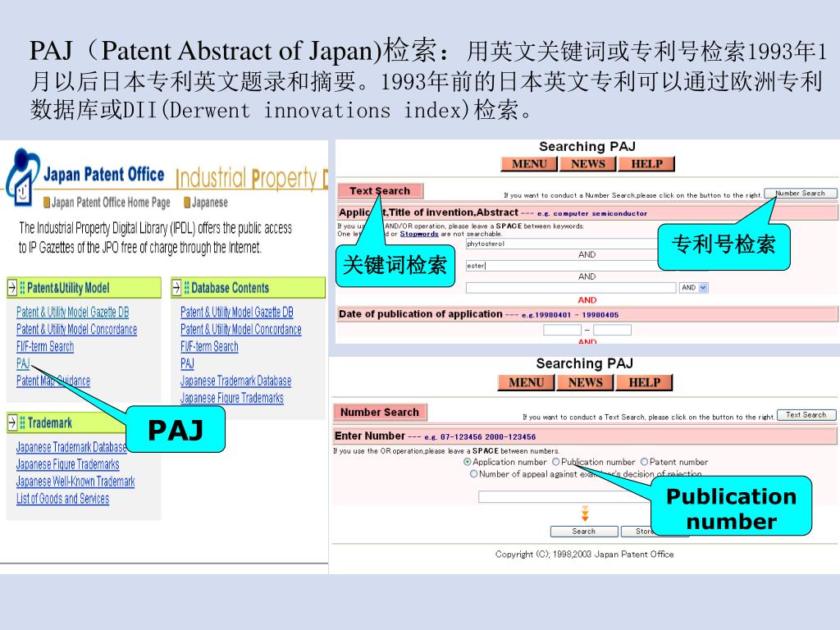Open the Stopwords link in search instructions
The width and height of the screenshot is (840, 630).
(419, 234)
